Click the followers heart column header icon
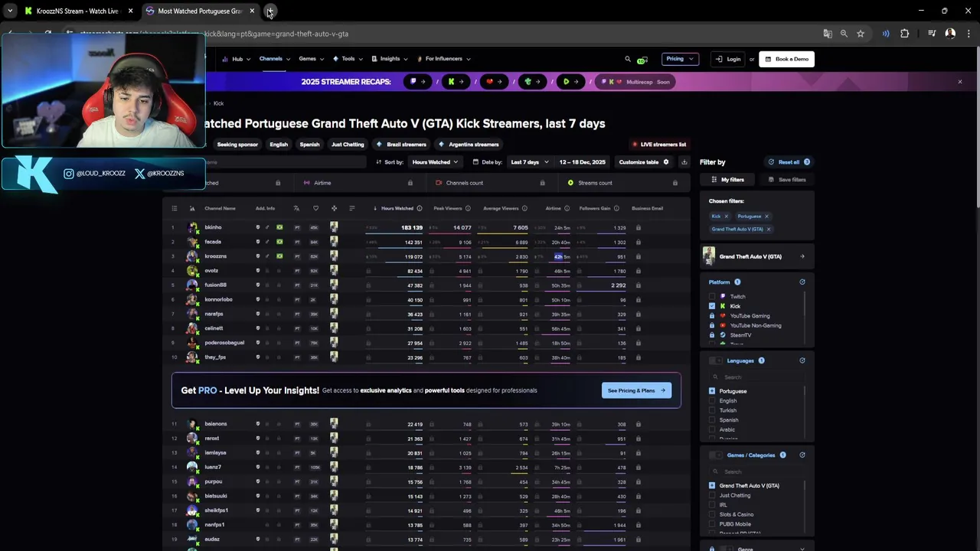 click(315, 208)
